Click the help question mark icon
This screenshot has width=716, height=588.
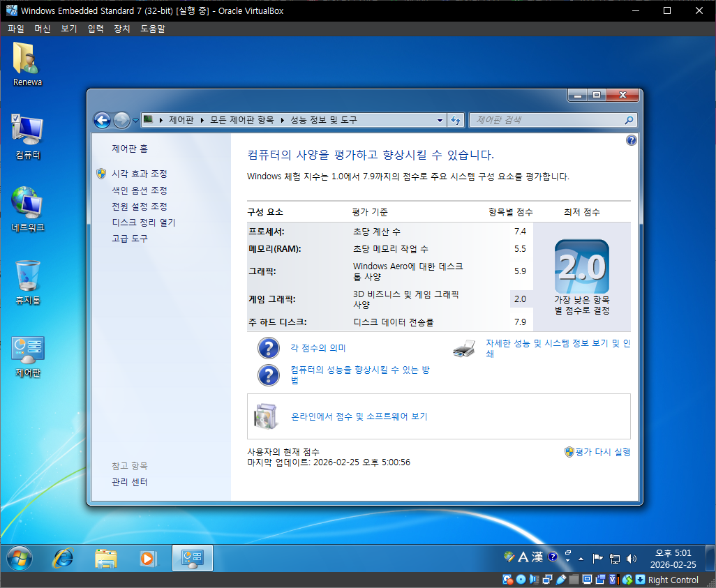click(632, 140)
